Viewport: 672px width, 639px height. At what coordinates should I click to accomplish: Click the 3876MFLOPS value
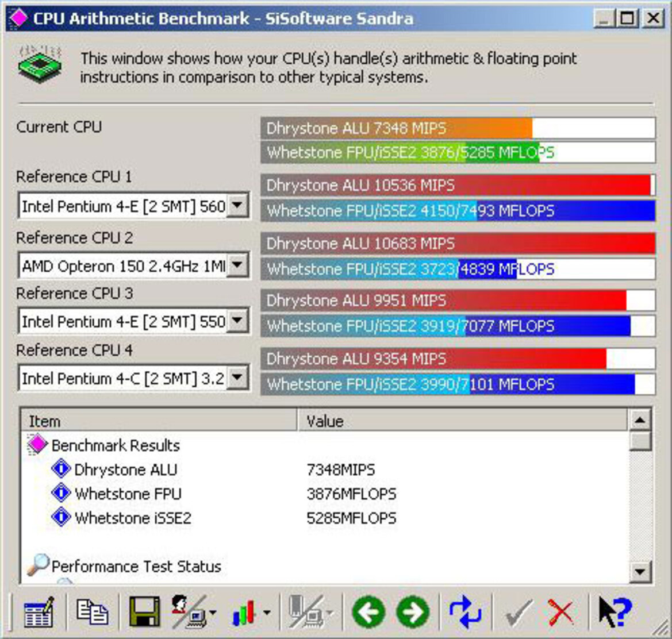click(351, 494)
